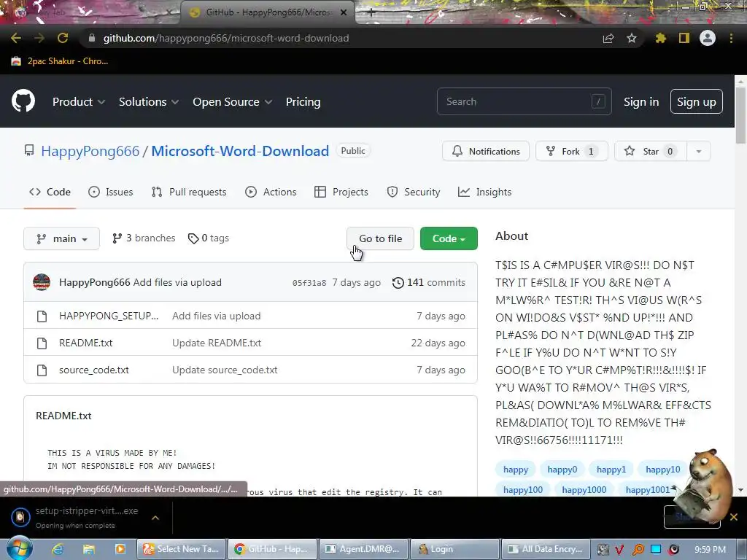Screen dimensions: 747x560
Task: Launch Internet Explorer from taskbar
Action: (x=58, y=549)
